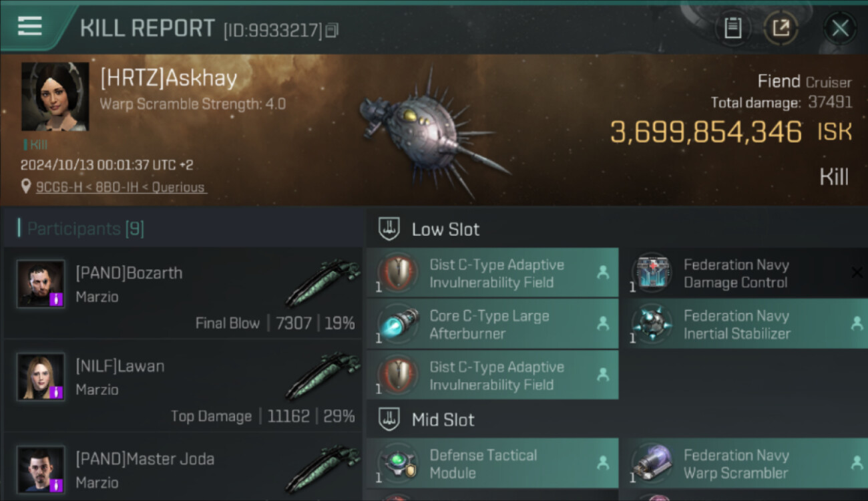Click the clipboard notes icon in header
868x501 pixels.
(733, 28)
